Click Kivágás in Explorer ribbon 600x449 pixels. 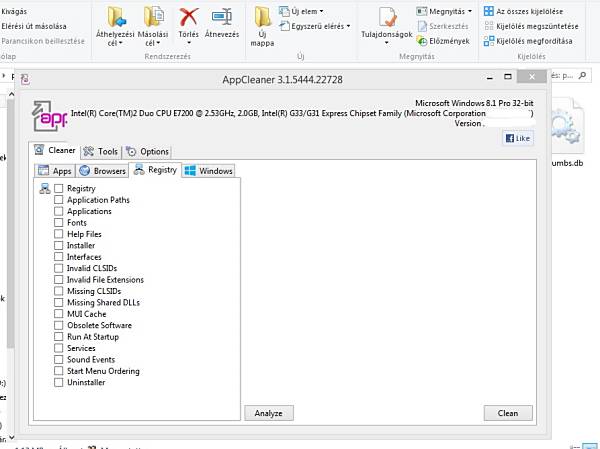pyautogui.click(x=14, y=11)
